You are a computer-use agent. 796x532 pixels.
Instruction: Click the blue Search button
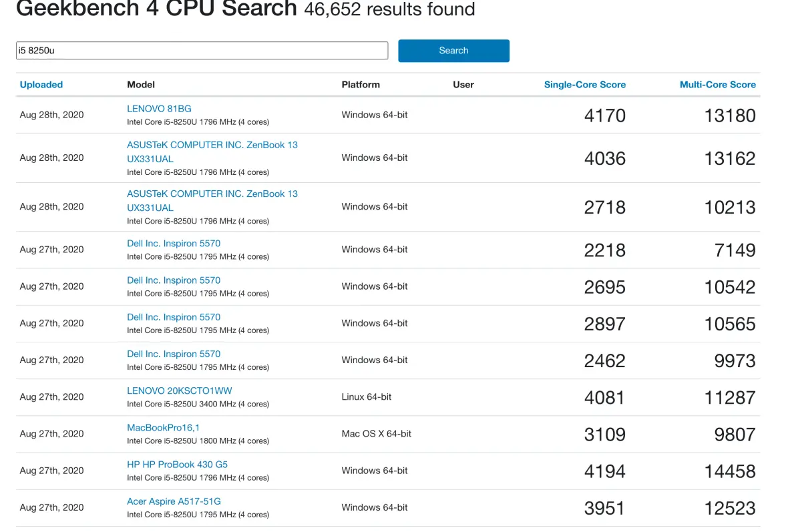coord(453,51)
